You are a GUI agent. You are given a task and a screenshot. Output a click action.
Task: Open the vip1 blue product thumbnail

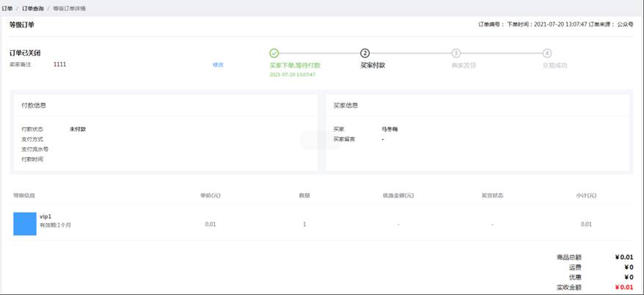[x=25, y=224]
